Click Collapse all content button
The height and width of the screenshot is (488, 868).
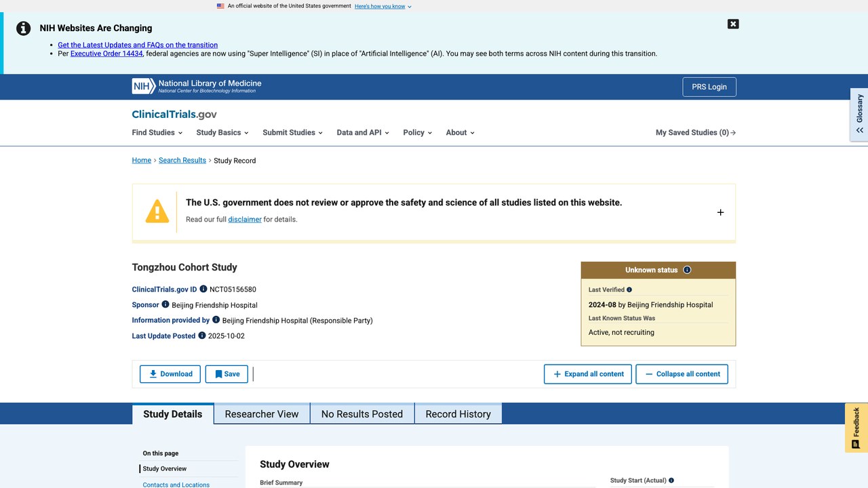tap(682, 374)
